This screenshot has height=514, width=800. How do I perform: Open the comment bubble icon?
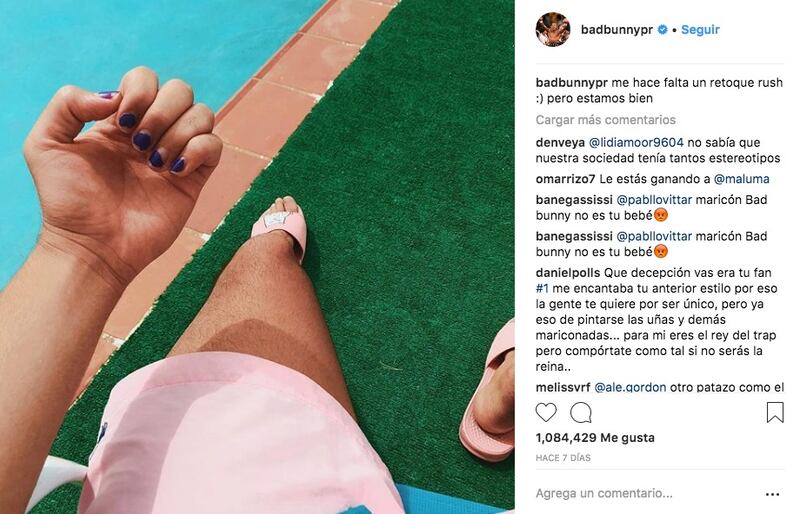[x=581, y=412]
